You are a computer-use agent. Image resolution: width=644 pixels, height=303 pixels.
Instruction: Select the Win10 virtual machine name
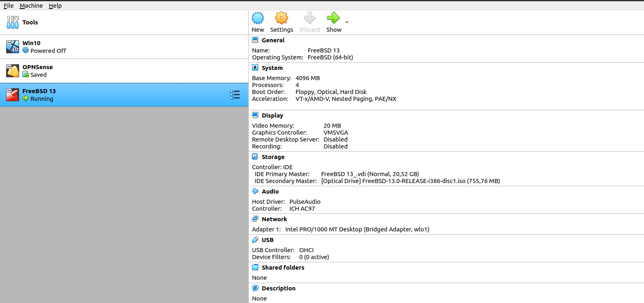click(31, 43)
